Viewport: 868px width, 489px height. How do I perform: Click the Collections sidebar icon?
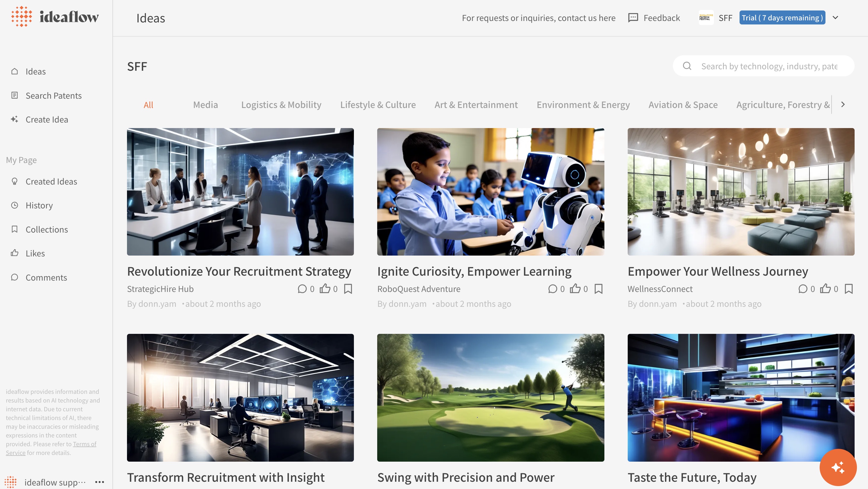pyautogui.click(x=14, y=229)
